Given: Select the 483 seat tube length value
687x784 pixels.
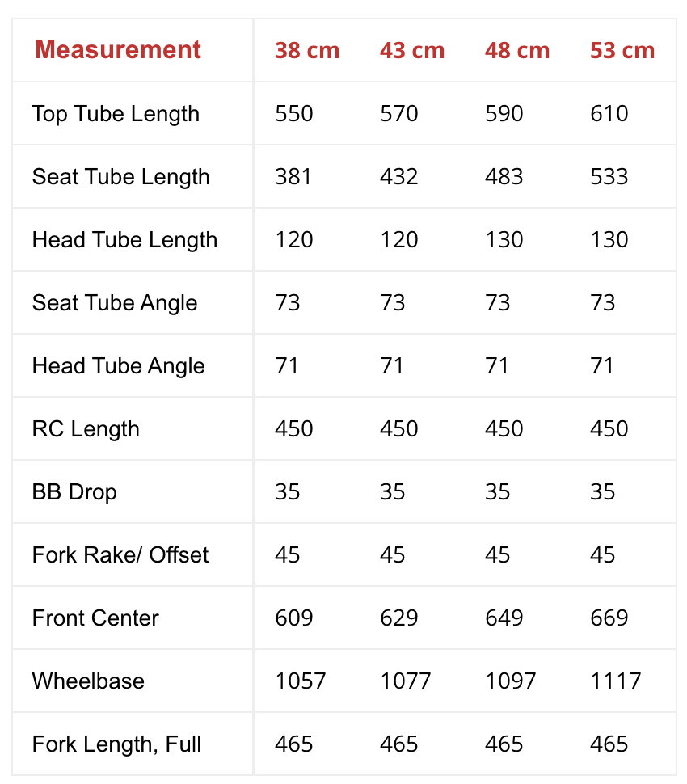Looking at the screenshot, I should click(504, 176).
